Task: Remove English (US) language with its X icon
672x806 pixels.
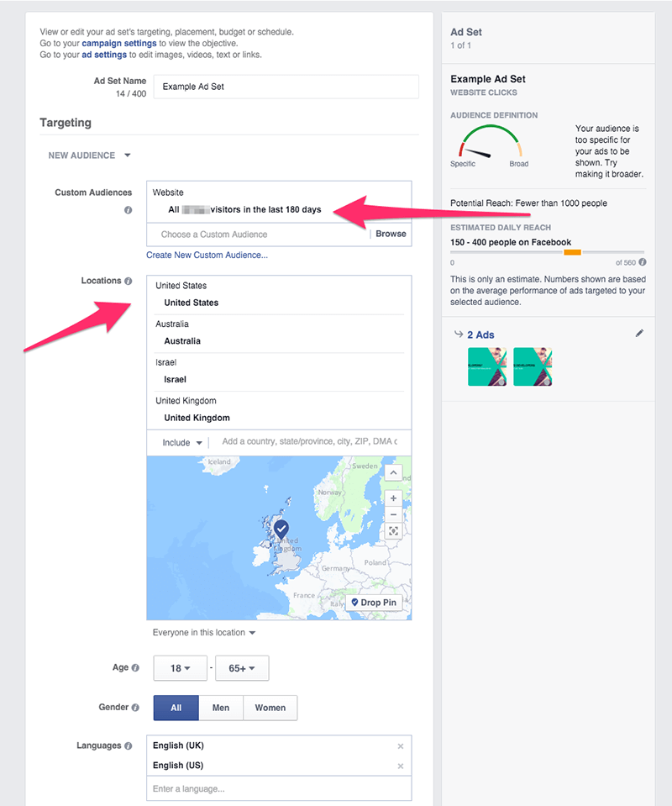Action: click(x=401, y=766)
